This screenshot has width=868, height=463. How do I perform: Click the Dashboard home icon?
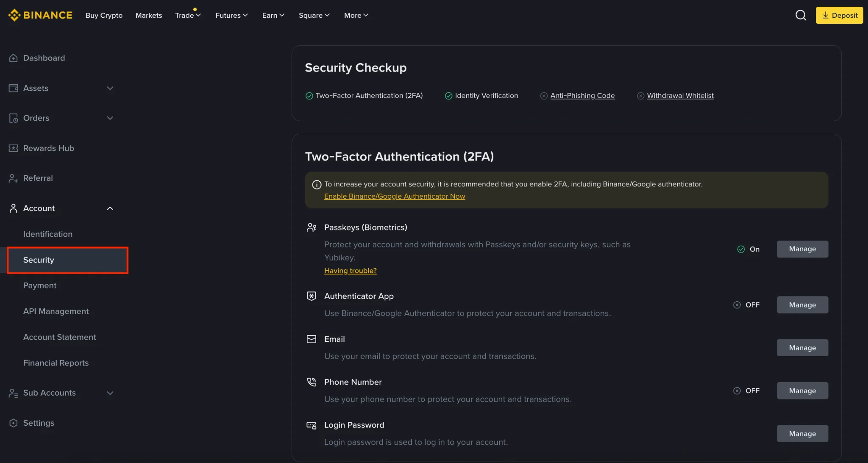tap(14, 58)
